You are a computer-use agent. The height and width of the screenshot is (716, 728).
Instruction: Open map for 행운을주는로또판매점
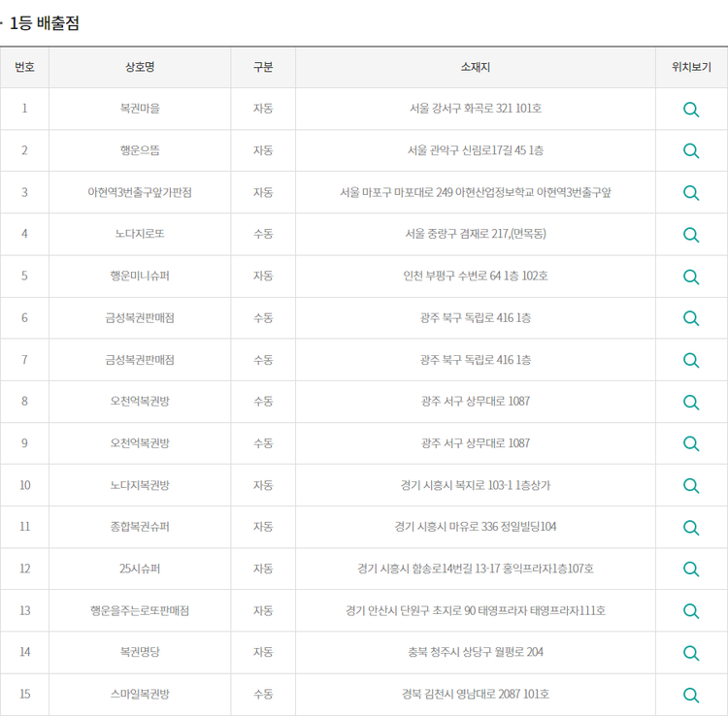point(691,611)
